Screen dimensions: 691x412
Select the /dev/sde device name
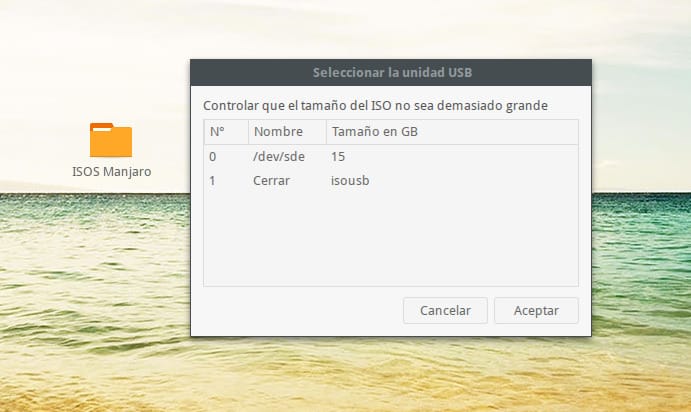279,157
